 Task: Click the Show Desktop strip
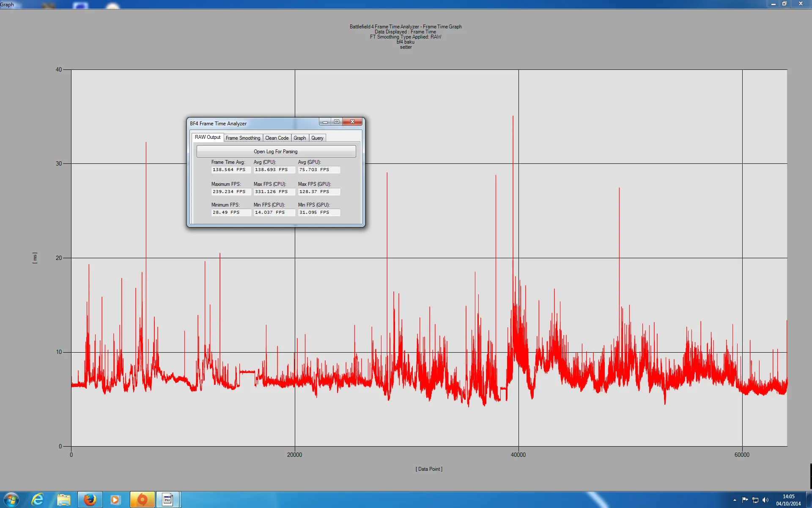[809, 500]
